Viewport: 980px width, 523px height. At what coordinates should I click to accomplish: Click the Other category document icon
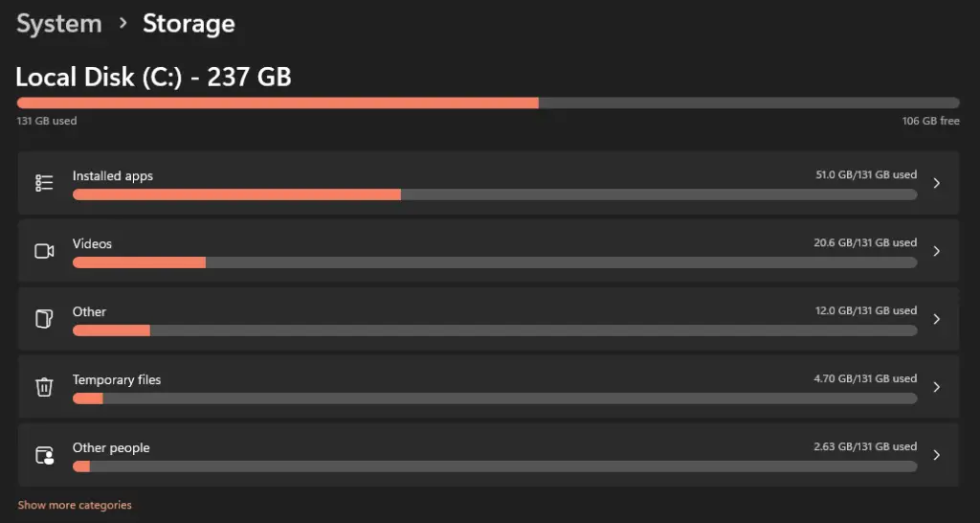point(44,319)
